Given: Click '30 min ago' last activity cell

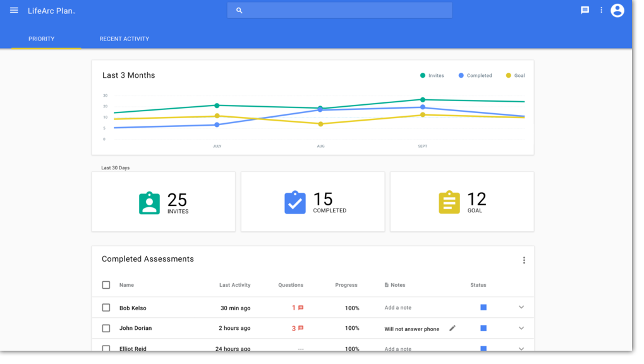Looking at the screenshot, I should coord(235,308).
